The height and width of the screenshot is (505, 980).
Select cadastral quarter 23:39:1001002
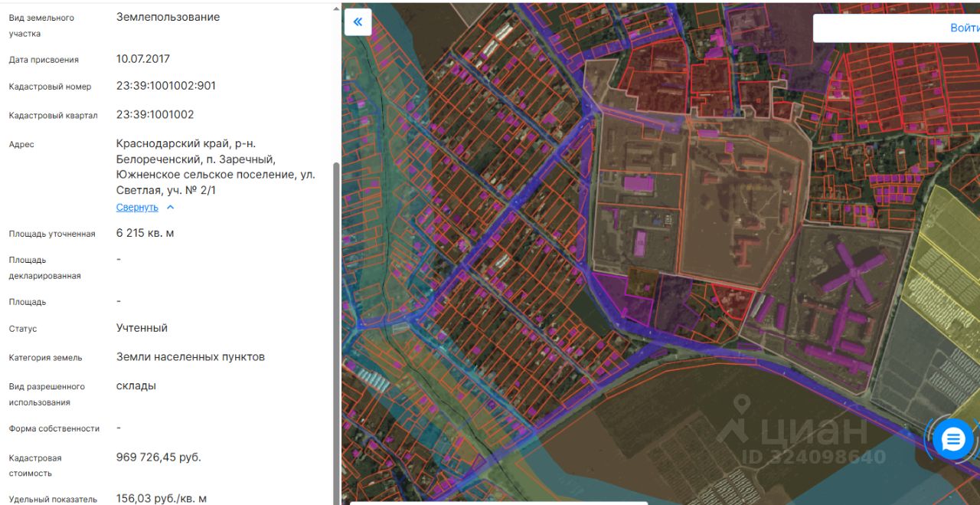[155, 115]
